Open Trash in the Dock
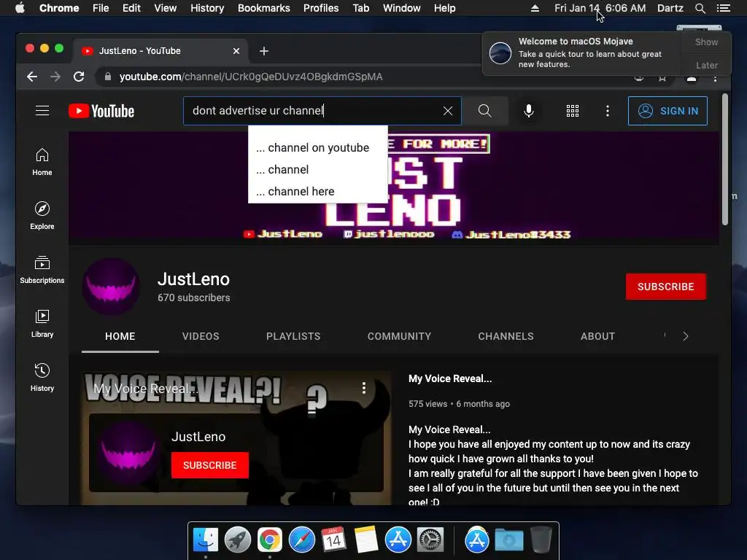 pyautogui.click(x=541, y=540)
